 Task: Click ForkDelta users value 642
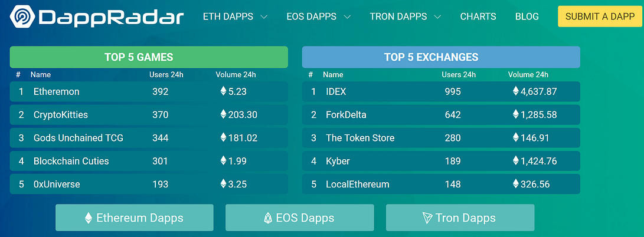click(x=453, y=114)
